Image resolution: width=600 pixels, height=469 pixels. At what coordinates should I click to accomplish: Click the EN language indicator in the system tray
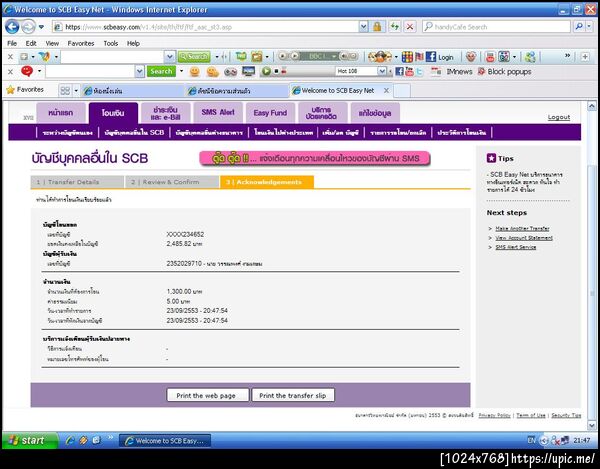(x=532, y=440)
